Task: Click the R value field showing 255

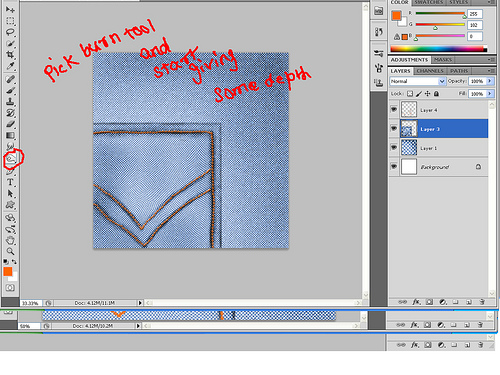Action: pyautogui.click(x=475, y=14)
